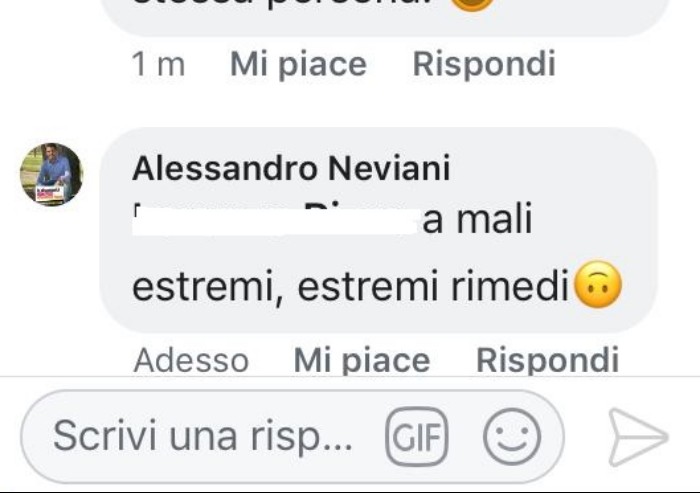Reply to the comment posted 1 m ago
Image resolution: width=700 pixels, height=493 pixels.
(x=484, y=64)
